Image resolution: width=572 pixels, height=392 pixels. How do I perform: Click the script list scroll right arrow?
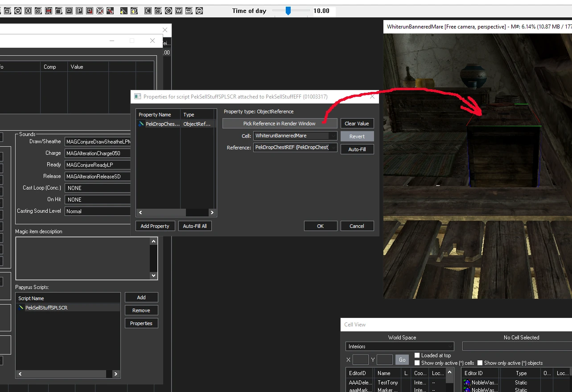point(116,374)
